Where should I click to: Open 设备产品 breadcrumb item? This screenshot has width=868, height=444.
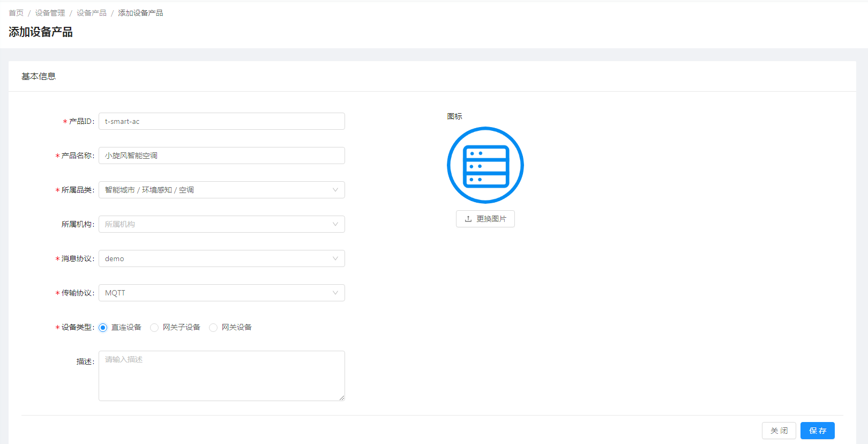click(92, 13)
